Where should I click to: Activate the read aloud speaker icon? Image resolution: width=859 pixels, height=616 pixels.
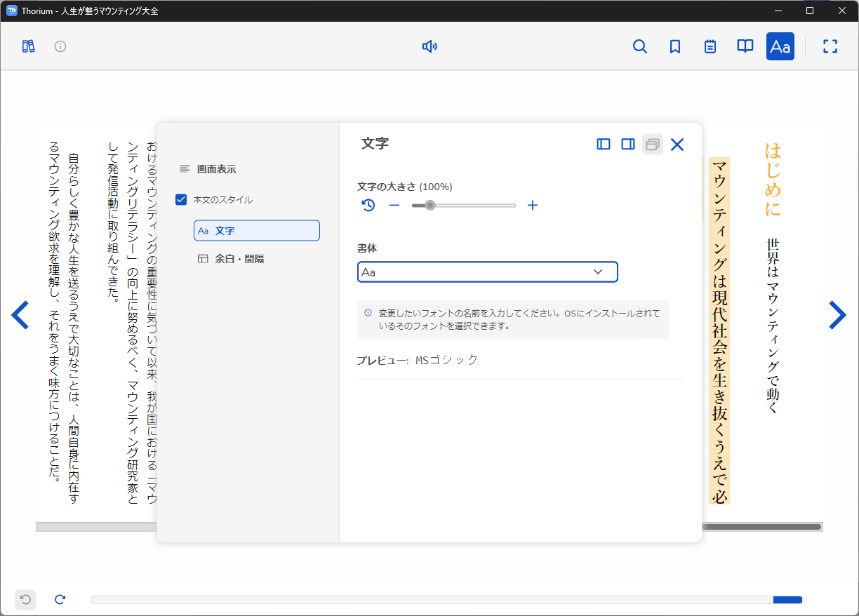click(429, 46)
